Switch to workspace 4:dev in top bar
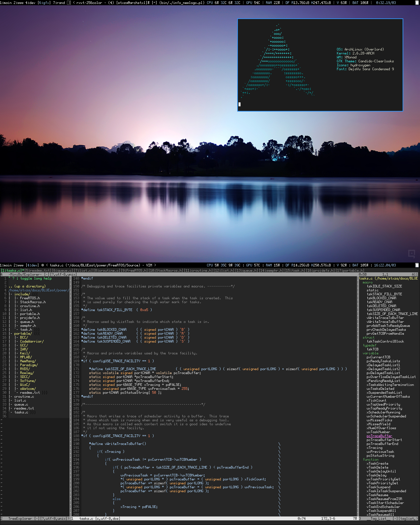Image resolution: width=420 pixels, height=525 pixels. (31, 3)
